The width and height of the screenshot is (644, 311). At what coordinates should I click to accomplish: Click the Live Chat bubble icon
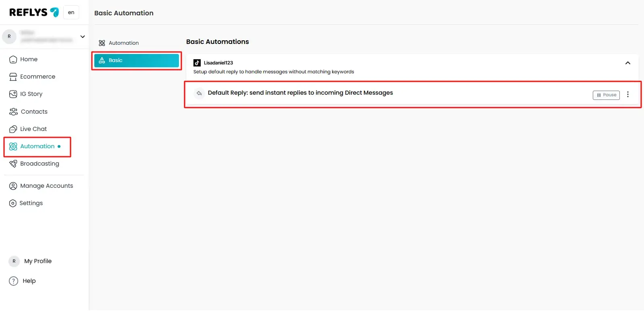click(x=13, y=129)
